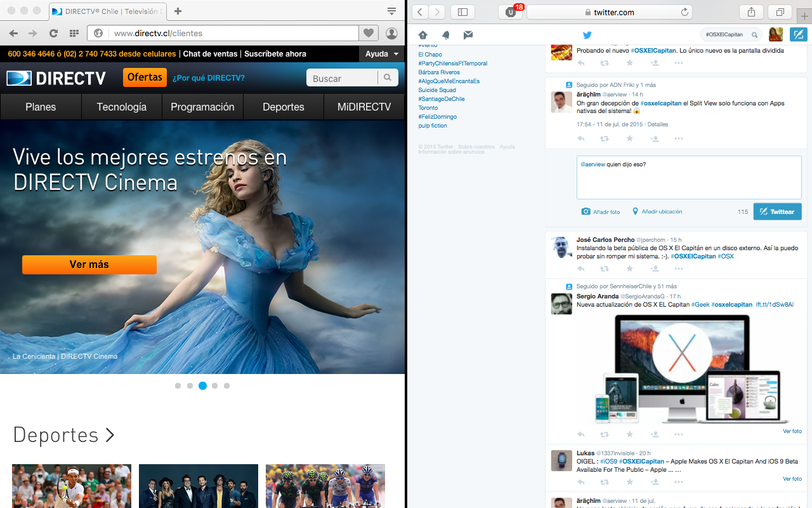812x508 pixels.
Task: Retweet the Sergio Aranda tweet
Action: [604, 434]
